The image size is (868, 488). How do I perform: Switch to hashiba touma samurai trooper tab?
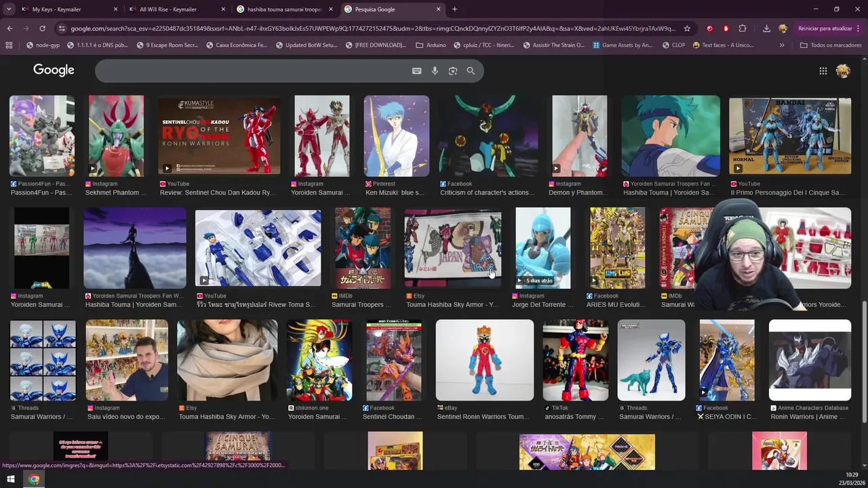[x=285, y=9]
